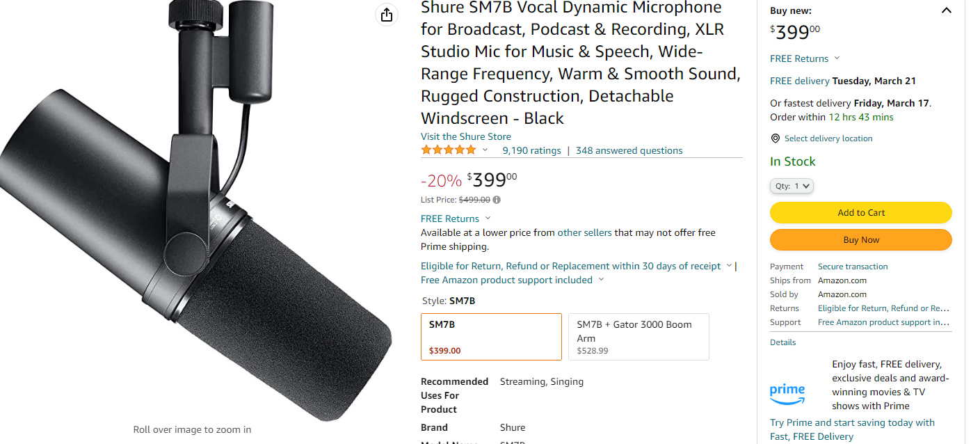
Task: Click the five-star rating icons
Action: 449,150
